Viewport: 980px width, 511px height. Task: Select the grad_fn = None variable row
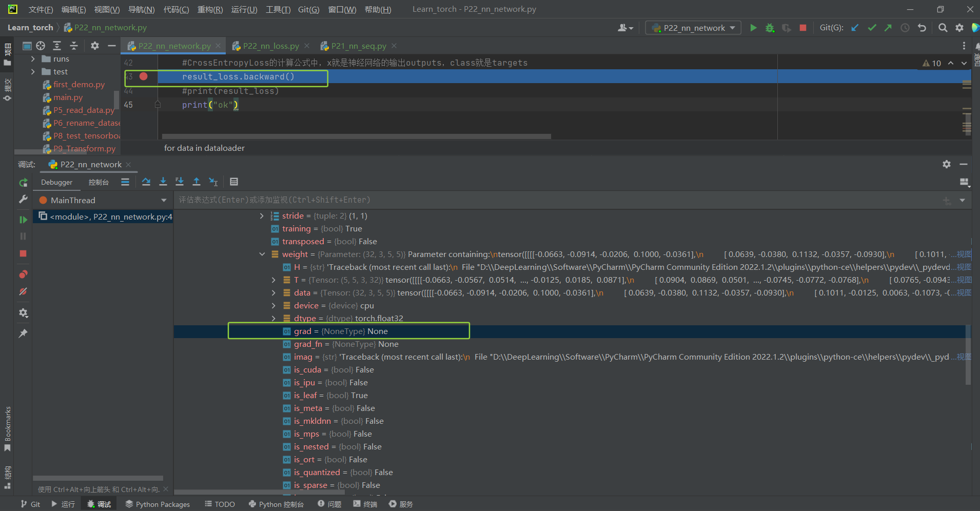point(570,344)
